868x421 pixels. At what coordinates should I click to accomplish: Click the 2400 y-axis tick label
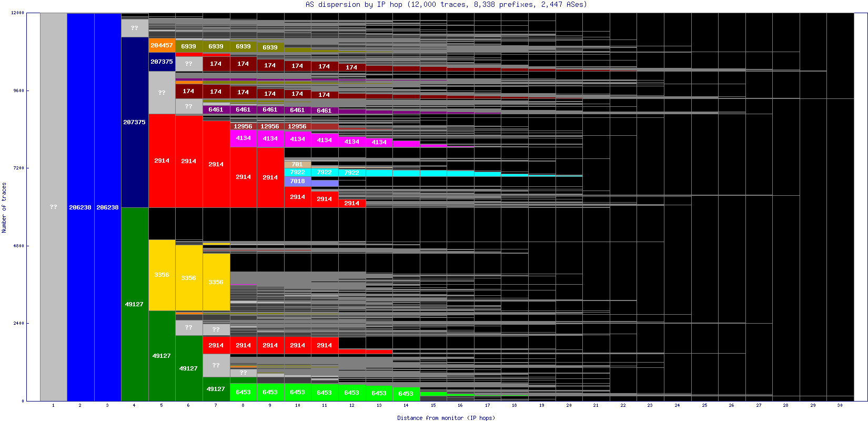click(x=19, y=323)
